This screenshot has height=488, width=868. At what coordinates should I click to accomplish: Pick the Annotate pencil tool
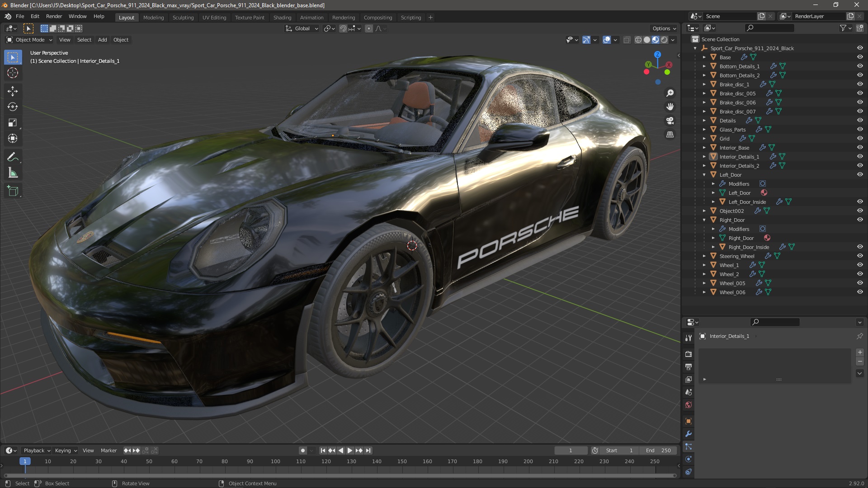pos(13,157)
